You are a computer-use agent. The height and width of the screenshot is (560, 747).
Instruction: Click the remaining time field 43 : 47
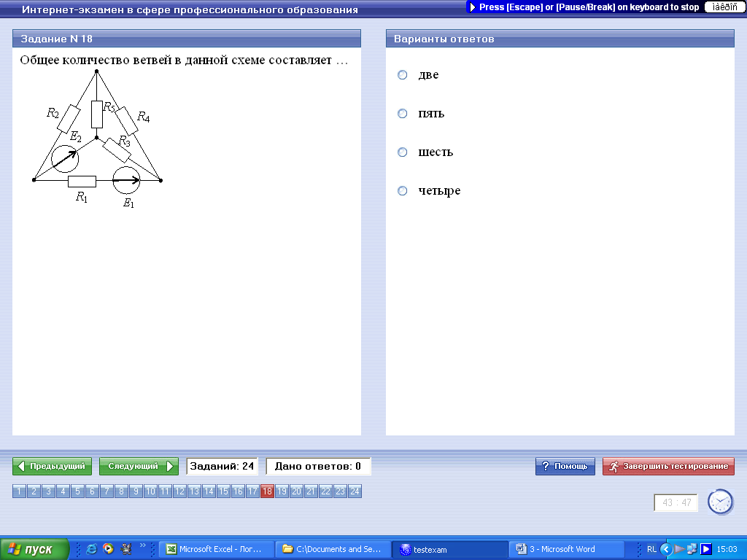point(676,503)
